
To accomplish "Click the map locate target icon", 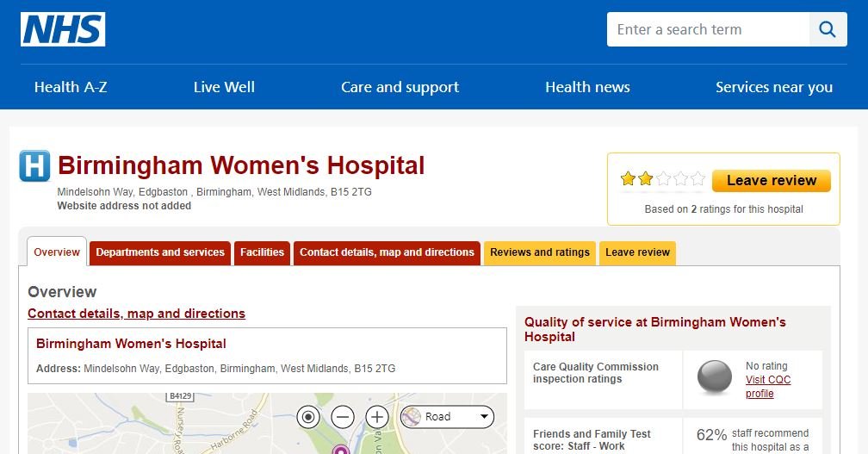I will (x=308, y=417).
